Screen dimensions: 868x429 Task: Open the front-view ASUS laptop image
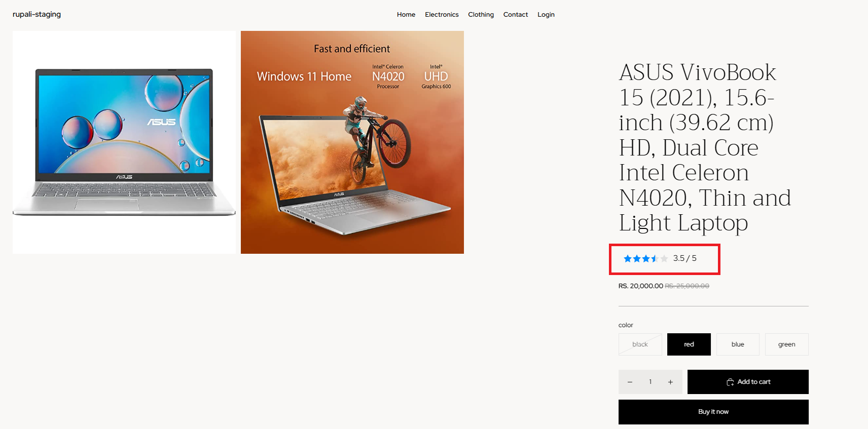click(124, 142)
